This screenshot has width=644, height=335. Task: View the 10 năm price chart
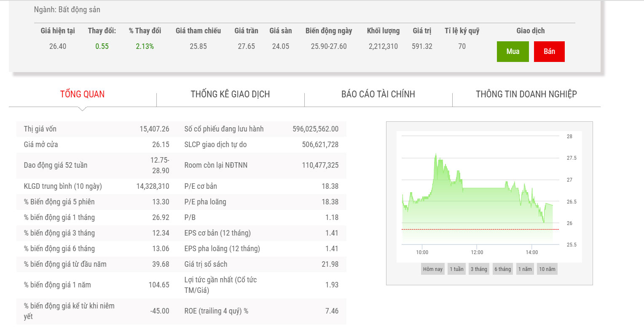click(x=547, y=269)
